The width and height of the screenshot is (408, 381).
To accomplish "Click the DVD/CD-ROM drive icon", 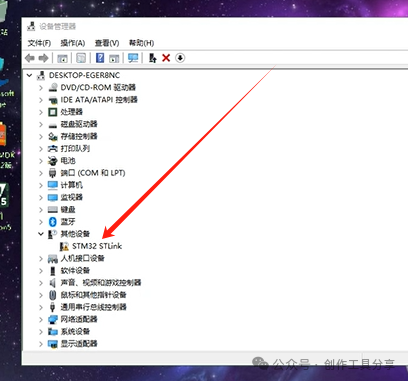I will 53,88.
